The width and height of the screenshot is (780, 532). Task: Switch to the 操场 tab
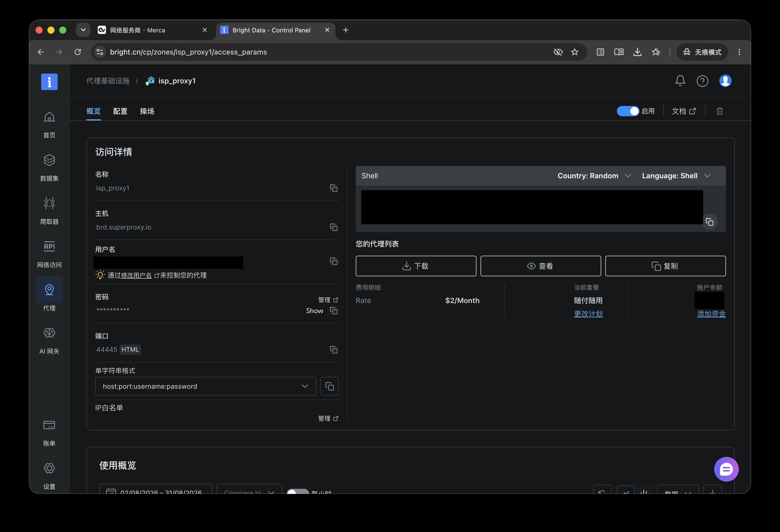(147, 111)
